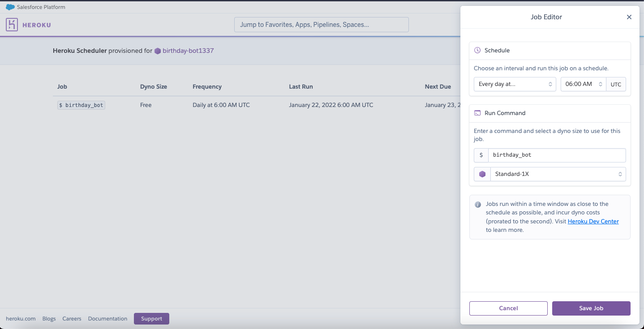
Task: Open the Blogs footer link
Action: (x=49, y=319)
